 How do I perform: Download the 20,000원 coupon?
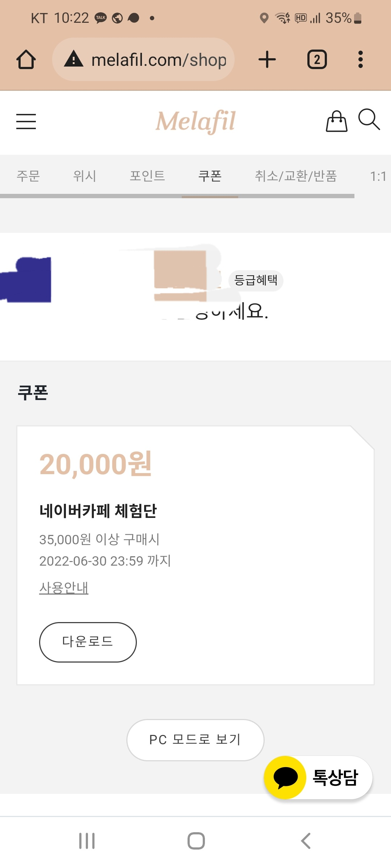tap(88, 642)
